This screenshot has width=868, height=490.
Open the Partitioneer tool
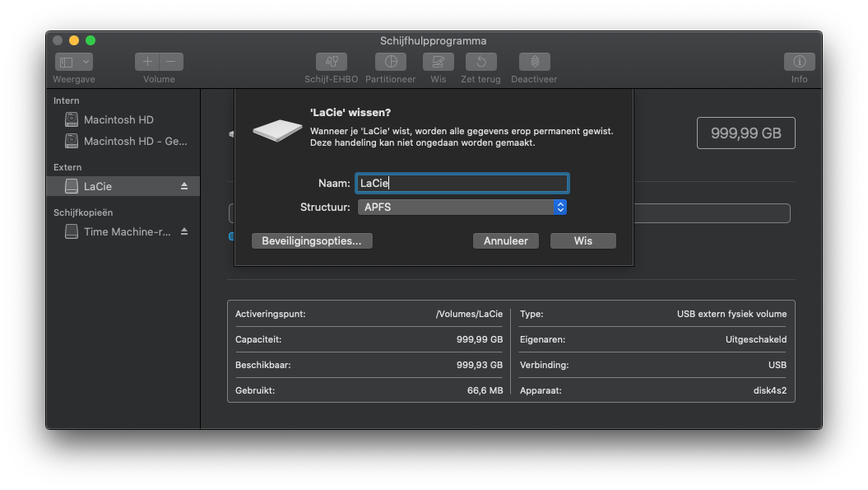(390, 62)
